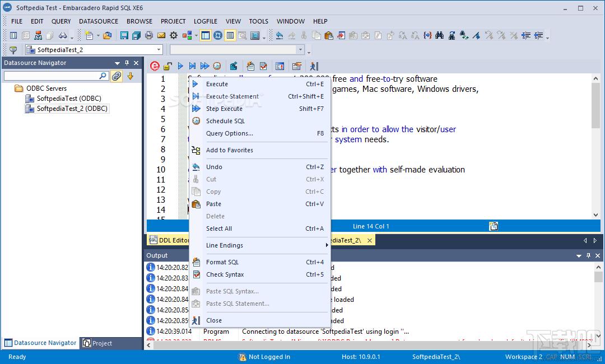Click Check Syntax icon in editor toolbar
This screenshot has width=605, height=364.
point(263,66)
